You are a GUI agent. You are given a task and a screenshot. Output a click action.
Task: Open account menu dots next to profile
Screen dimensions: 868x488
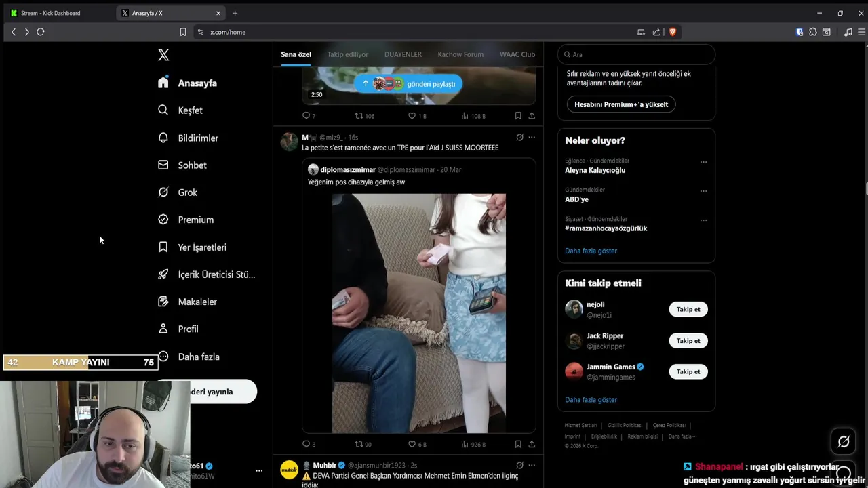click(x=258, y=470)
